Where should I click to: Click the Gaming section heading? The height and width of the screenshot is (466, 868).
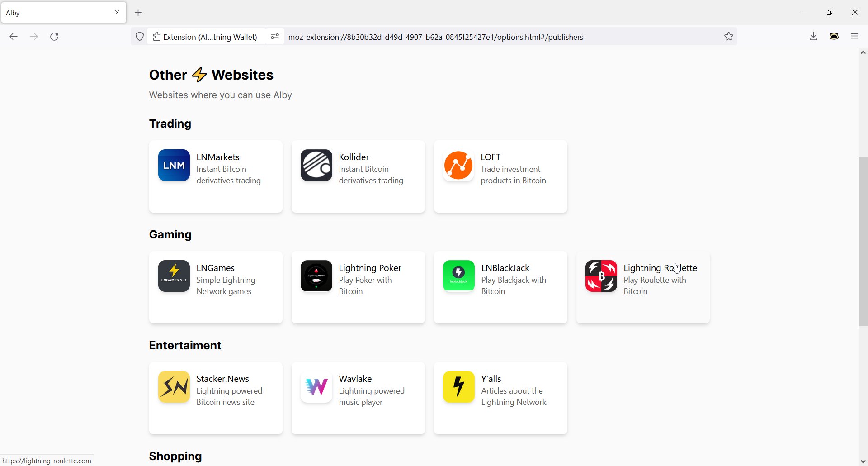(x=170, y=234)
